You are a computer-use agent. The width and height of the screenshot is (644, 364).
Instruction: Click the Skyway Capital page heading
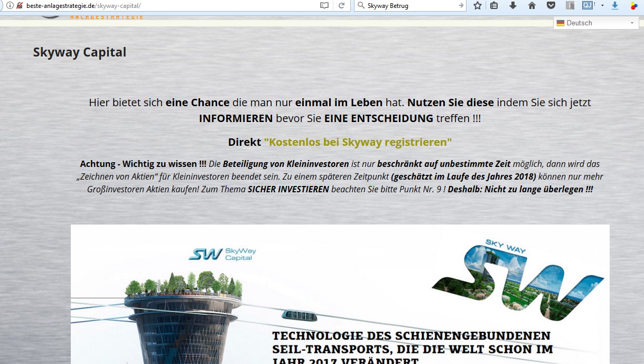pos(80,52)
